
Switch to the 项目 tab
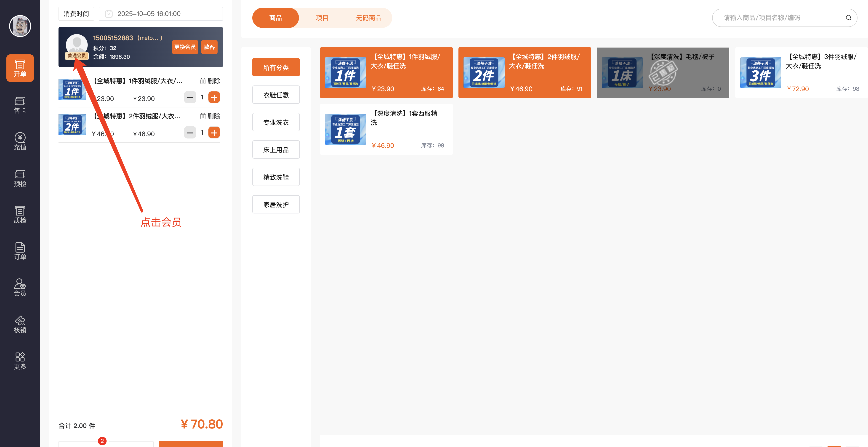[x=322, y=18]
